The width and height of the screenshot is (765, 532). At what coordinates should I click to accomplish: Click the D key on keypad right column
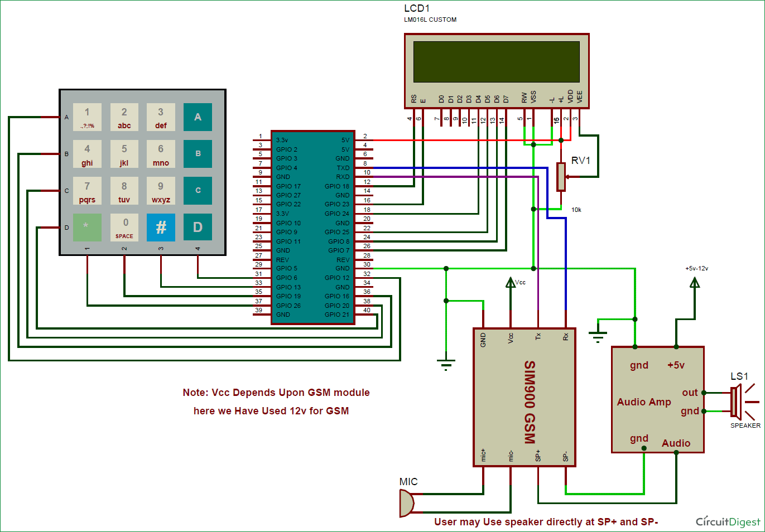(198, 227)
